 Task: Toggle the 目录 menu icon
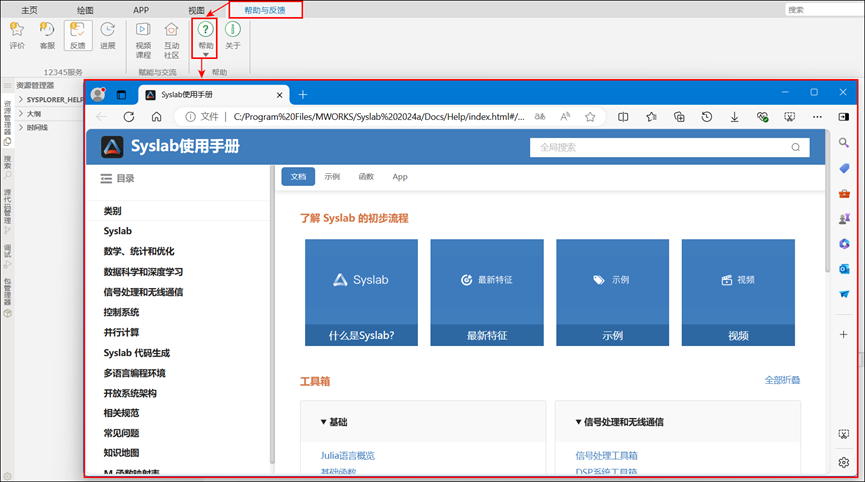tap(106, 179)
